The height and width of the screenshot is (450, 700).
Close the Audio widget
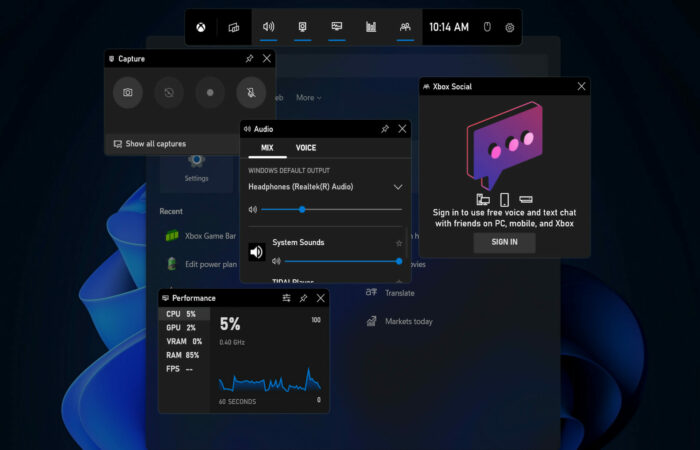click(402, 129)
